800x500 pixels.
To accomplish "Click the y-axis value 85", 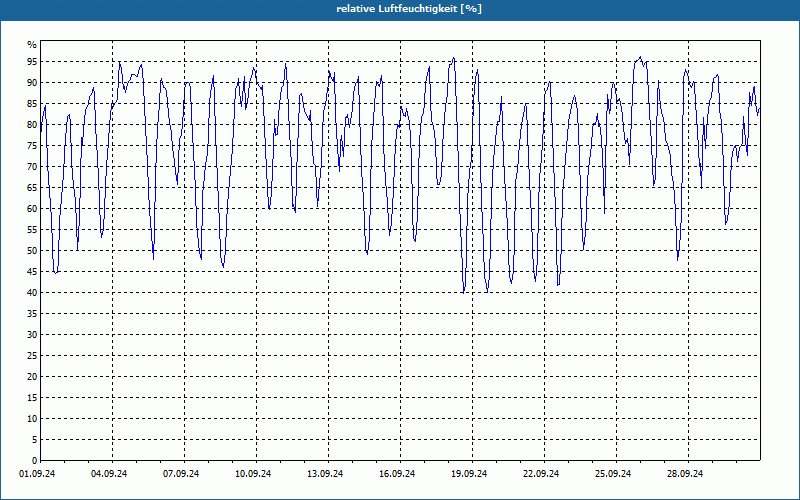I will click(32, 104).
